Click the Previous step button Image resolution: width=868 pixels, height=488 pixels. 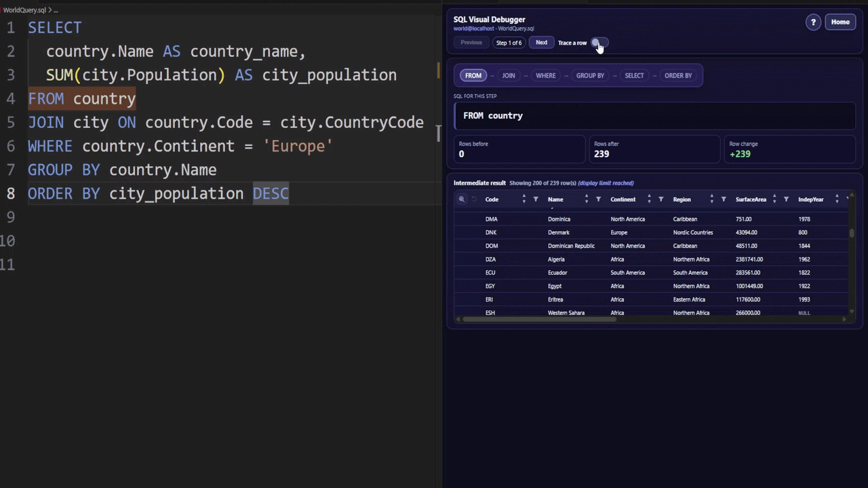click(x=471, y=43)
